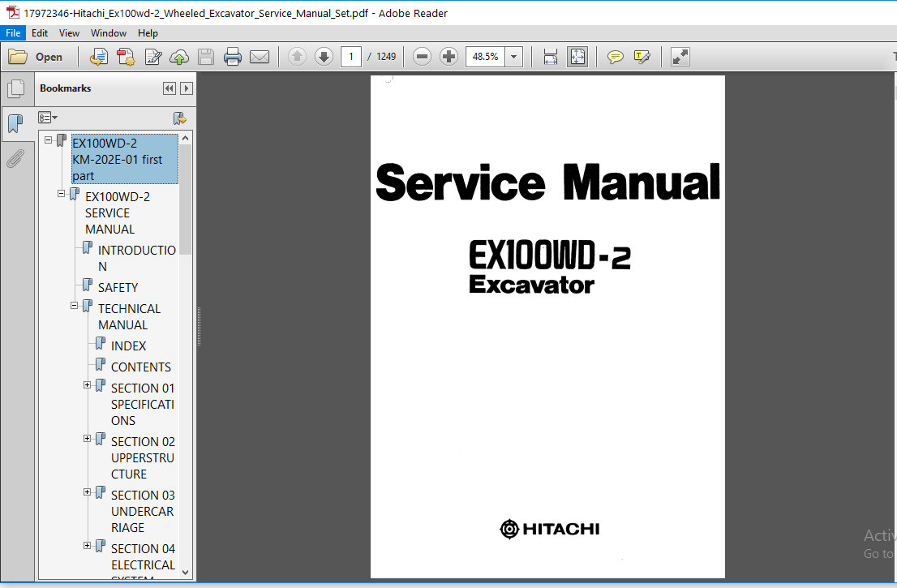Click the convert PDF icon with gear
The image size is (897, 588).
pos(125,57)
